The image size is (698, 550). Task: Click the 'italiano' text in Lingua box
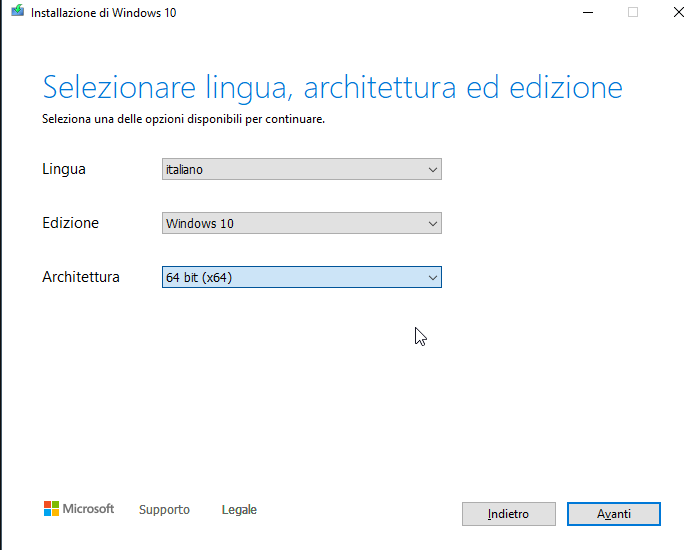pos(185,170)
